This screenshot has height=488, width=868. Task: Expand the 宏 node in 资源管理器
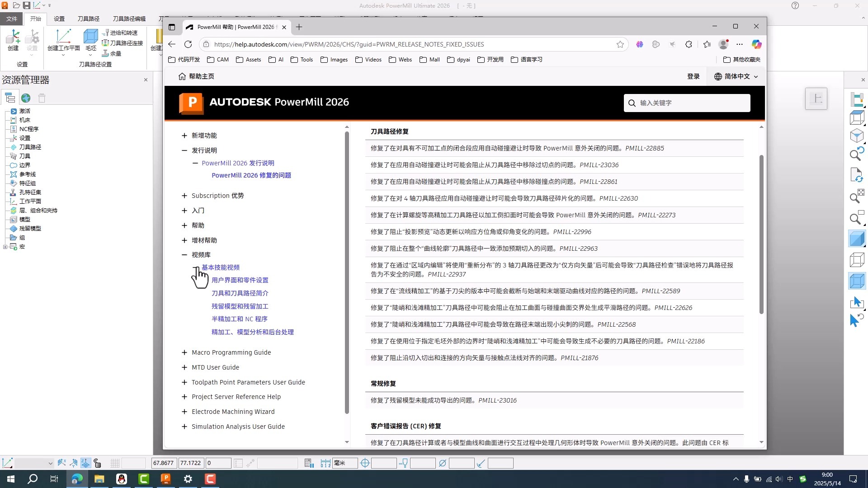point(5,247)
